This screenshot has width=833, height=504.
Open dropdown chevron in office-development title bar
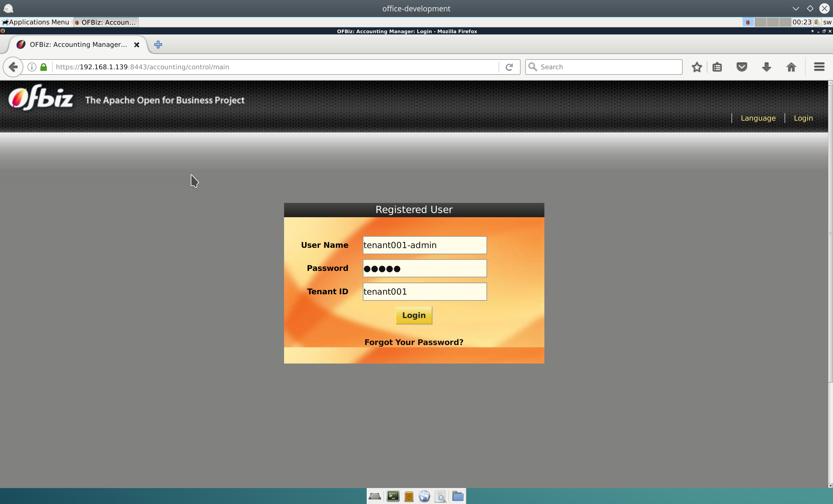[x=796, y=8]
